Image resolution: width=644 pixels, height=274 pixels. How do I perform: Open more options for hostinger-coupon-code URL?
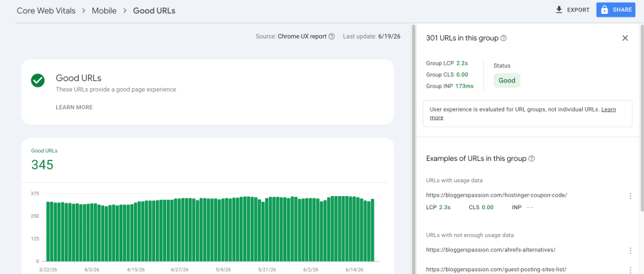(x=630, y=196)
